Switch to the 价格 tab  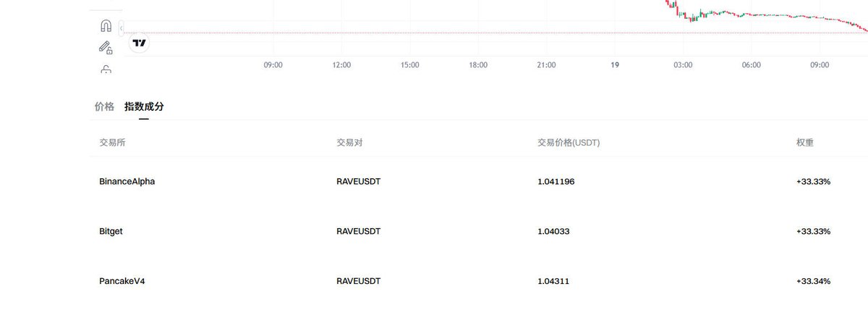pyautogui.click(x=104, y=106)
